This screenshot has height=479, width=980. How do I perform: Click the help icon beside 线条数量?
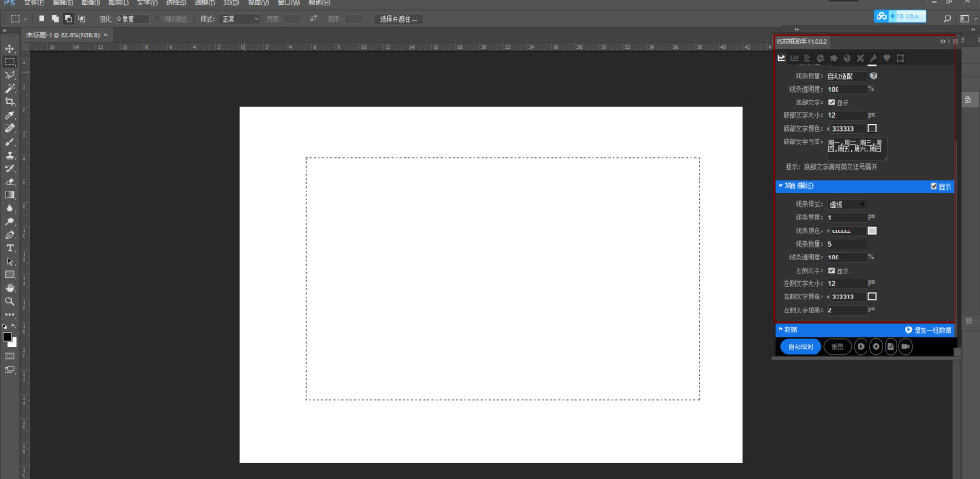point(874,75)
